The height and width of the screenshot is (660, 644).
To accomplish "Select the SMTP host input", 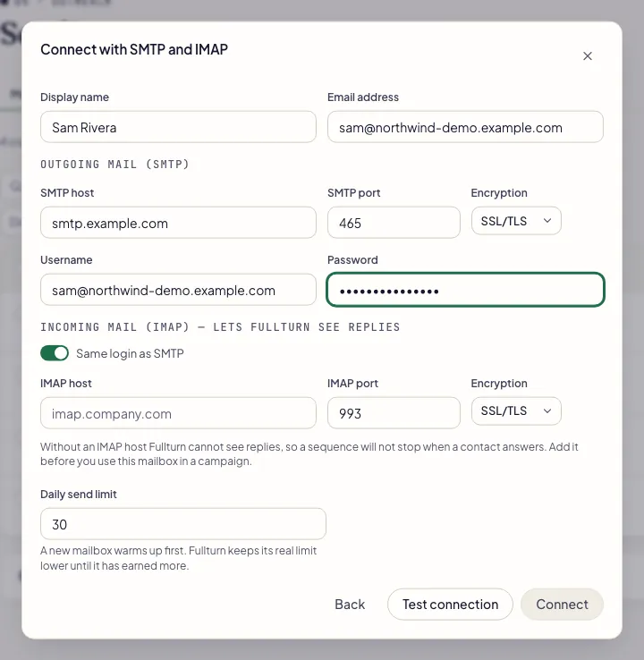I will coord(178,223).
